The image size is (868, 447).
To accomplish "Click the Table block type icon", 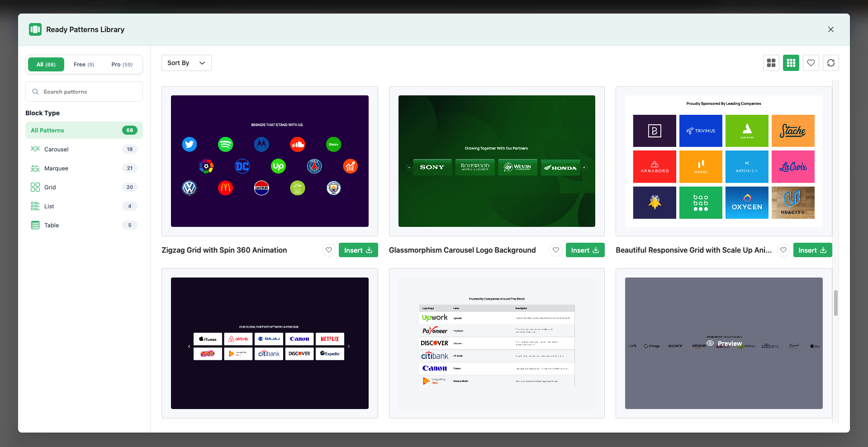I will pyautogui.click(x=35, y=225).
